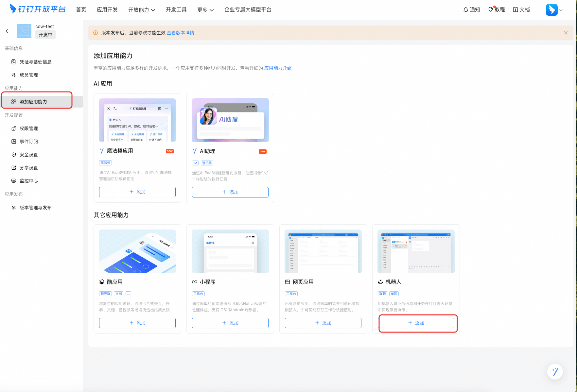Viewport: 577px width, 392px height.
Task: Click the 开发中 status tag
Action: point(45,35)
